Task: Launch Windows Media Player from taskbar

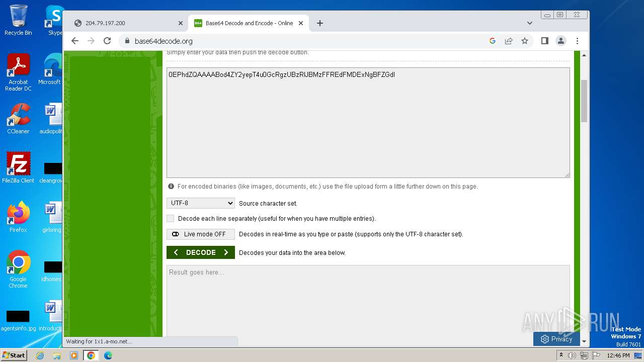Action: (74, 355)
